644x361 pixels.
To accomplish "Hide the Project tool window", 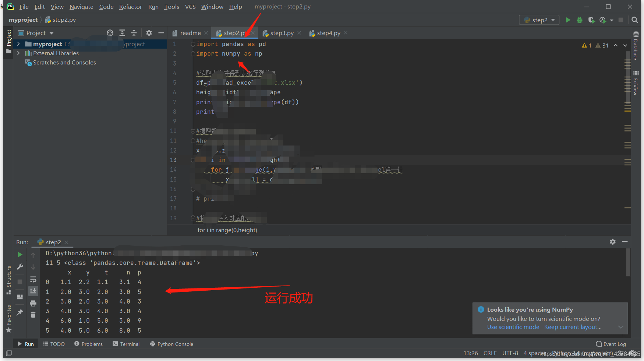I will 161,33.
